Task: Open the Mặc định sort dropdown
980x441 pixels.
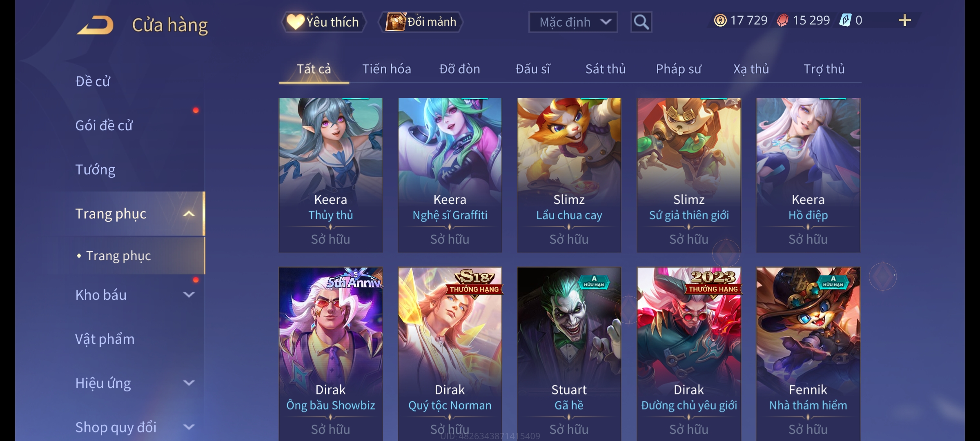Action: pos(573,22)
